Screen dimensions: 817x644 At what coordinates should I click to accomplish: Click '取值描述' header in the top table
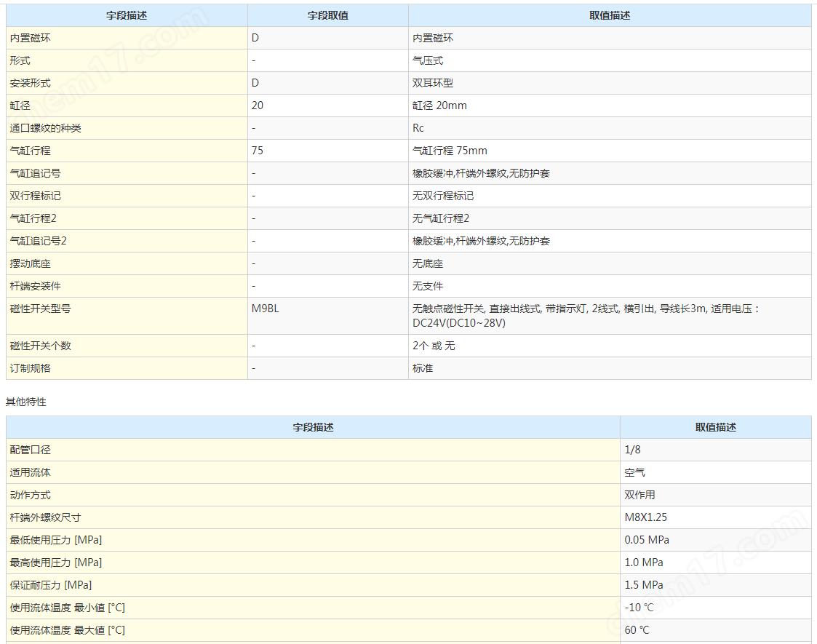coord(610,15)
